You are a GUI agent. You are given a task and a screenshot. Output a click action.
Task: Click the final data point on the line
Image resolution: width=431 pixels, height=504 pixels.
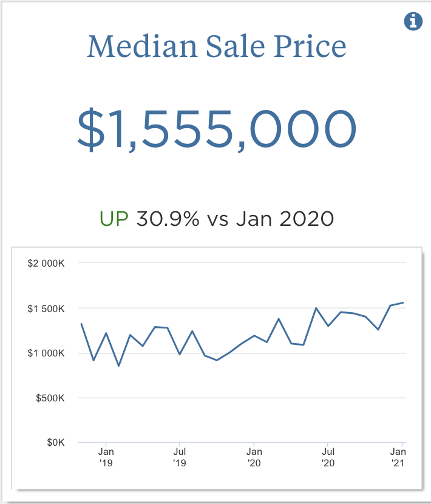[403, 302]
